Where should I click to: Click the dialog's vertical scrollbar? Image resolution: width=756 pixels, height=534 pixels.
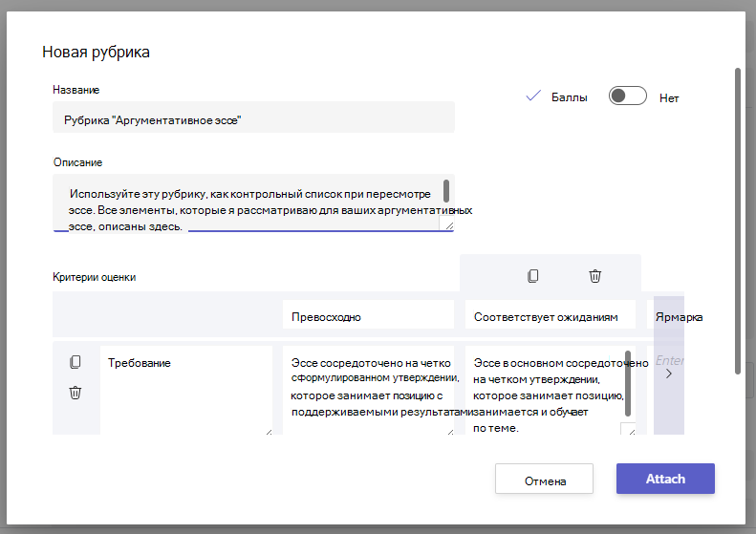coord(737,221)
